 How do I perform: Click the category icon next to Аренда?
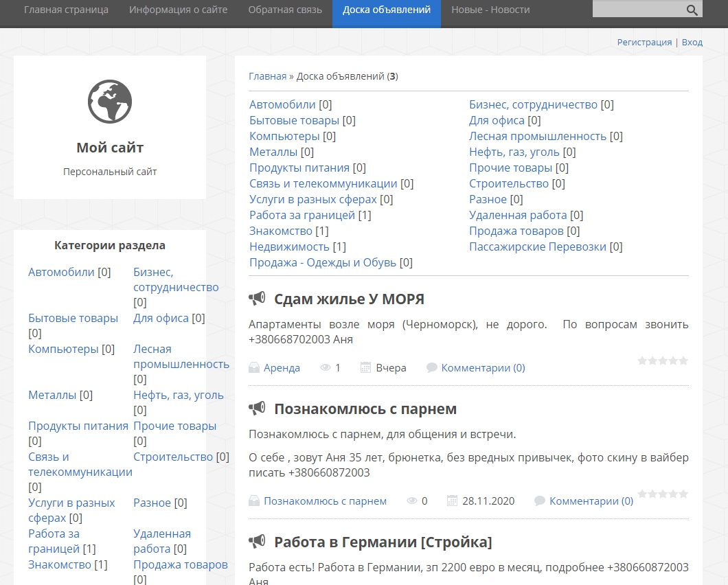coord(254,367)
